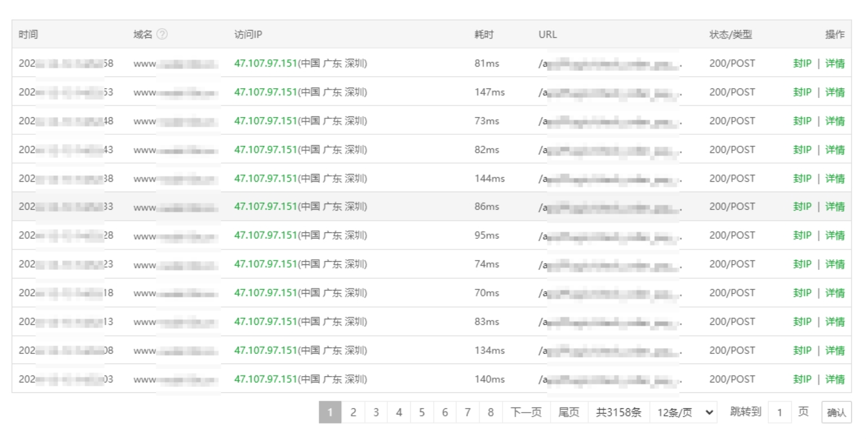View 详情 of the 86ms request
868x444 pixels.
(835, 207)
